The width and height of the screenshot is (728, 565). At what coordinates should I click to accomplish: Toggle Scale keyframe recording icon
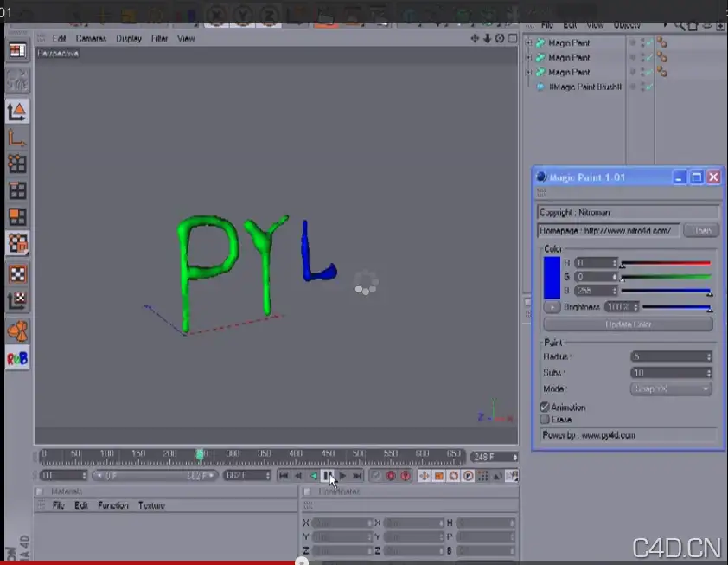[x=438, y=476]
